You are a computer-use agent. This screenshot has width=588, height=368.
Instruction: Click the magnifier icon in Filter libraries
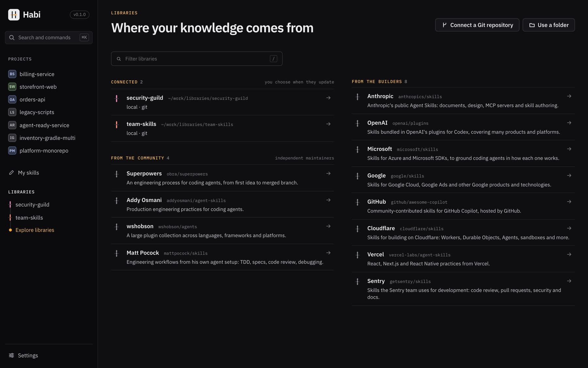(119, 59)
